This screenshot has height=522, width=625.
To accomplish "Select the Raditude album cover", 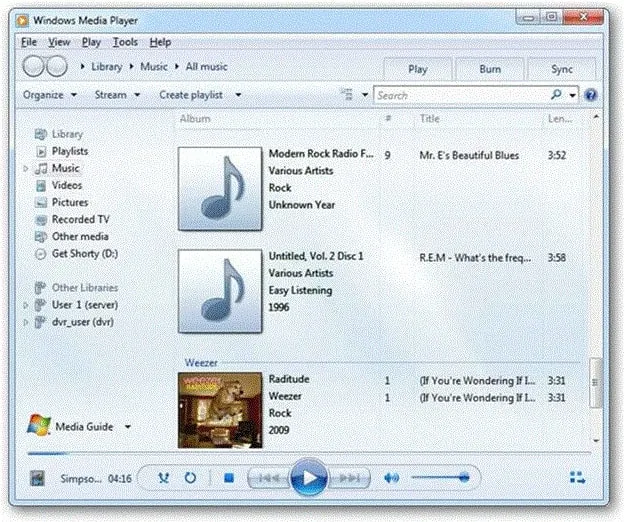I will [220, 410].
